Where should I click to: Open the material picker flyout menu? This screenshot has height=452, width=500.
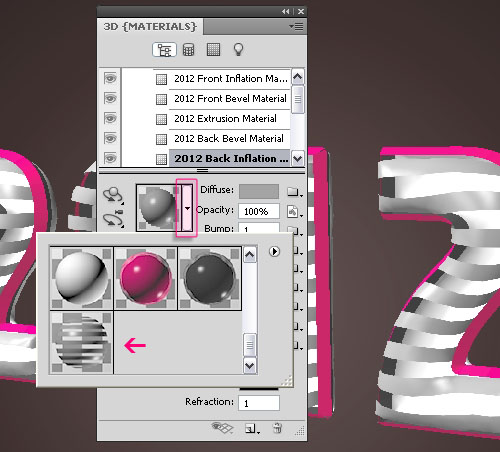click(274, 251)
